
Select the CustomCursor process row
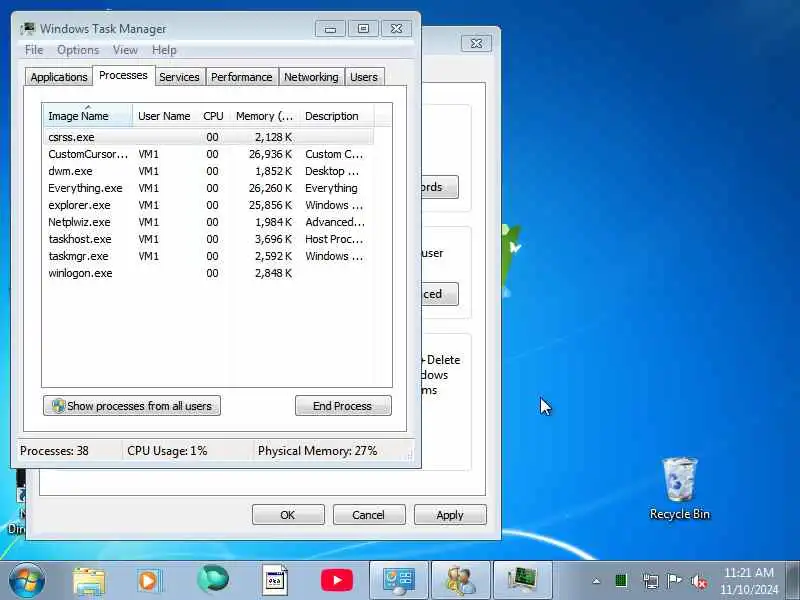(209, 154)
